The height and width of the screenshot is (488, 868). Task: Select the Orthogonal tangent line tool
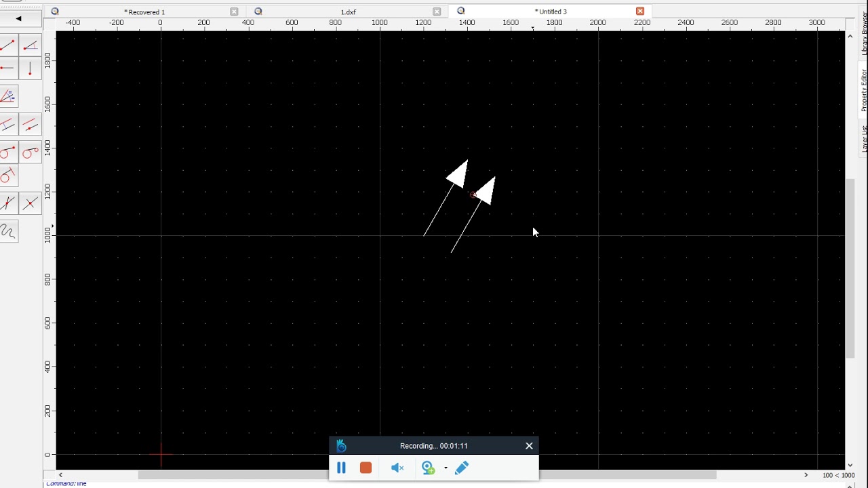8,176
